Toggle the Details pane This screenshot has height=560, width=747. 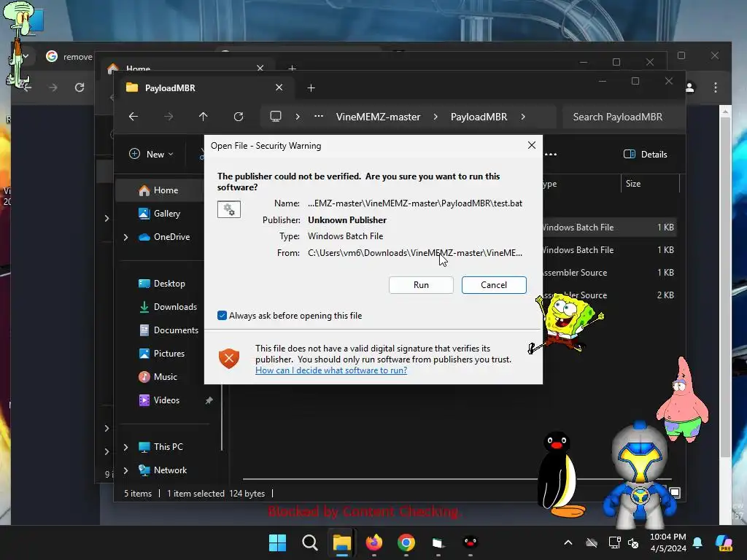click(x=645, y=155)
